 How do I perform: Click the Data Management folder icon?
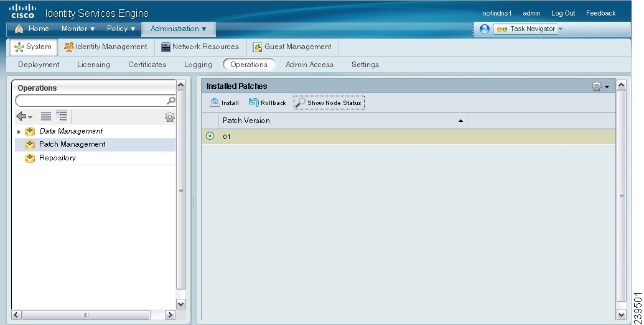pos(30,131)
